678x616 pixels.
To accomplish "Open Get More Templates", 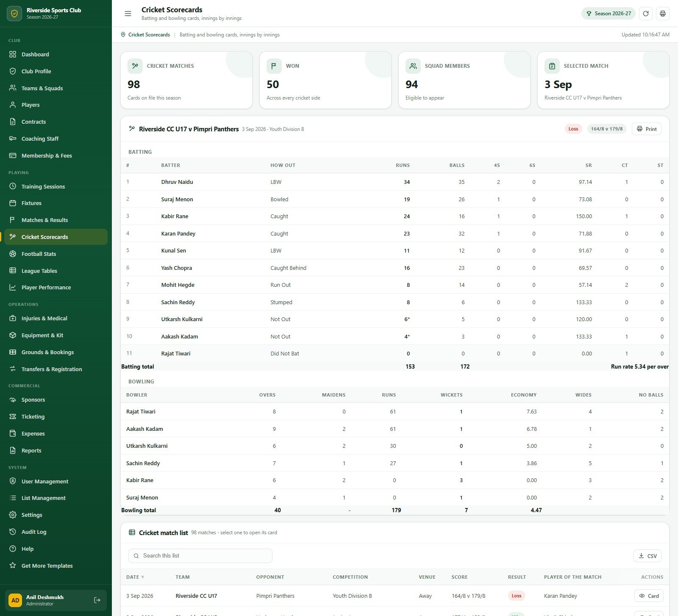I will [x=56, y=566].
